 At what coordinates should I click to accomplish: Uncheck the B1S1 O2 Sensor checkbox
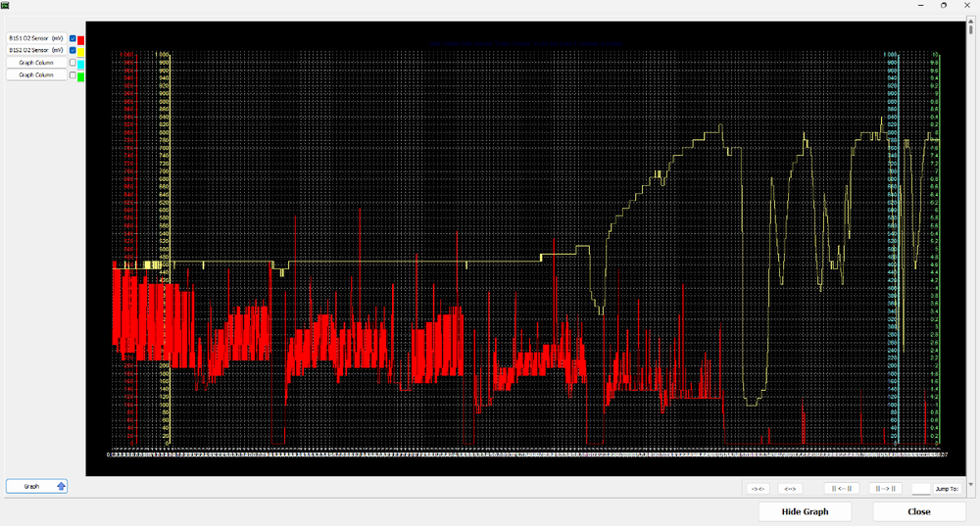(x=73, y=39)
